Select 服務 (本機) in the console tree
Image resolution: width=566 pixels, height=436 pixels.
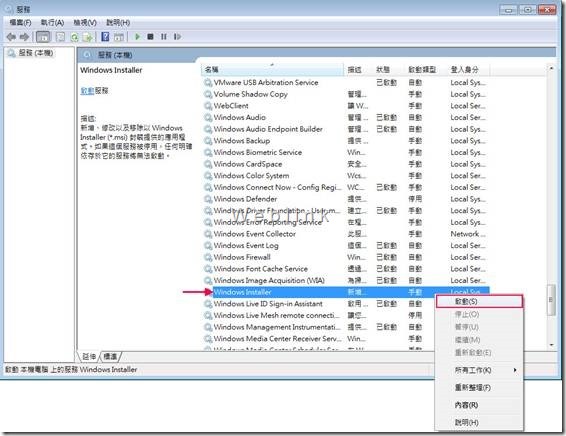(x=36, y=53)
